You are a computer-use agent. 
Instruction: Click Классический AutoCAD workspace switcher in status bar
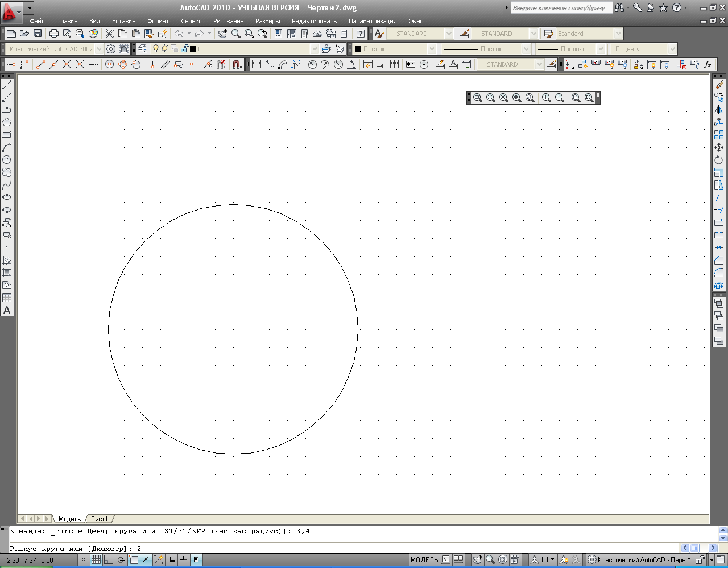click(640, 560)
